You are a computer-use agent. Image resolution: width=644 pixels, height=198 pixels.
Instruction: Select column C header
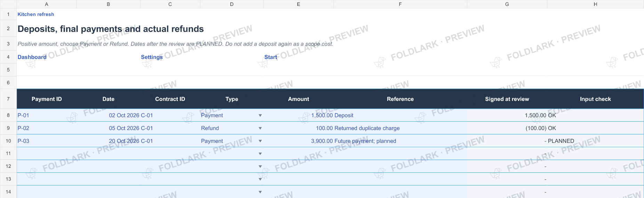coord(170,4)
